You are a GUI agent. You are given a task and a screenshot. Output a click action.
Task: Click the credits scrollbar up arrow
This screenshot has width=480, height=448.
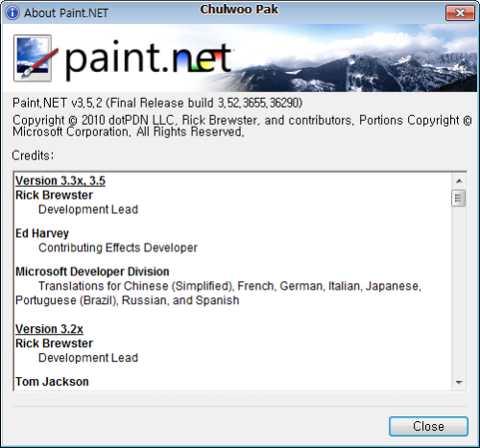pos(459,181)
